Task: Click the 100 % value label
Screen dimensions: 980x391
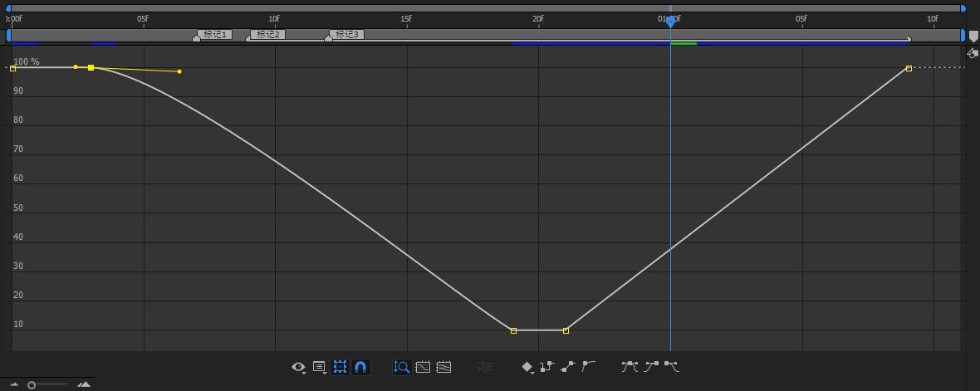Action: click(27, 61)
